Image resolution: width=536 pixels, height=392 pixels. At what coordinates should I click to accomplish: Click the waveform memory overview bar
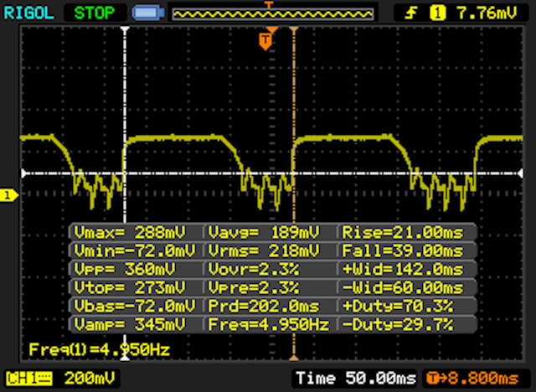[x=273, y=14]
